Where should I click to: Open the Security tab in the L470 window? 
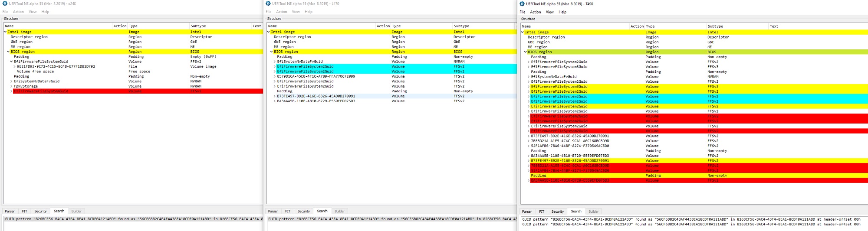tap(304, 211)
